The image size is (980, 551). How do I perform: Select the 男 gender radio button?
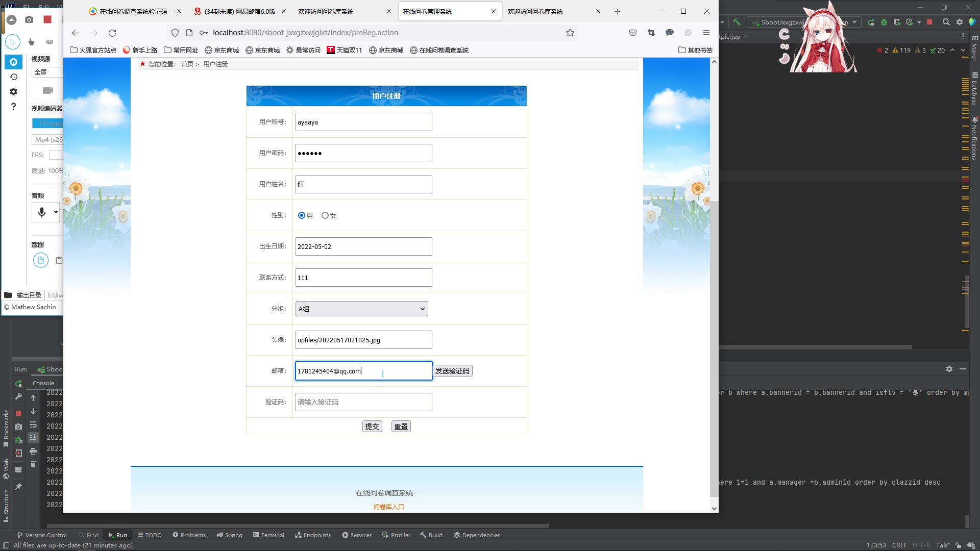(x=302, y=215)
